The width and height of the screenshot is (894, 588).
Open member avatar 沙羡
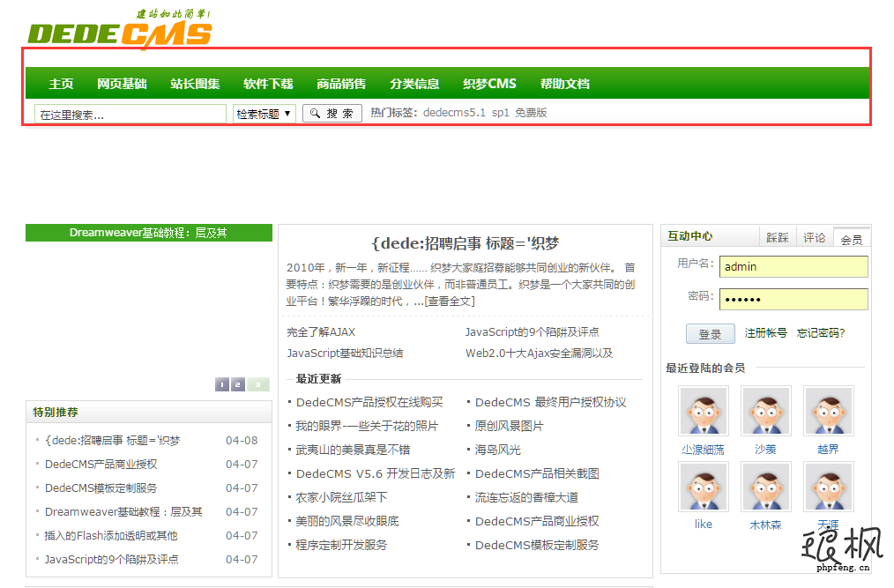click(765, 411)
